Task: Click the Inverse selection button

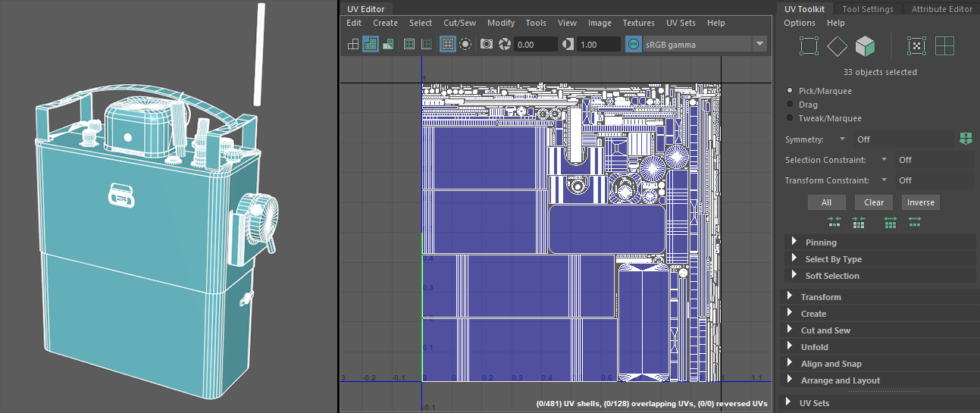Action: tap(920, 202)
